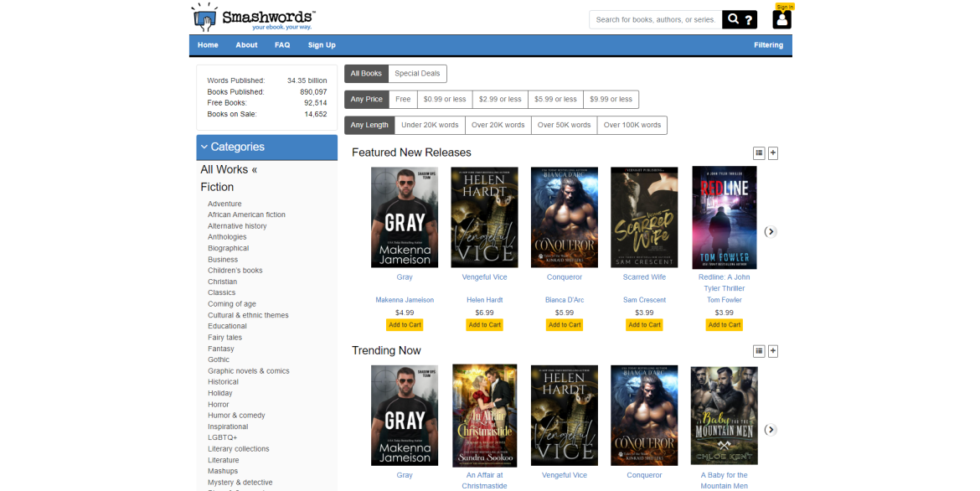Filter by $2.99 or less

[500, 99]
